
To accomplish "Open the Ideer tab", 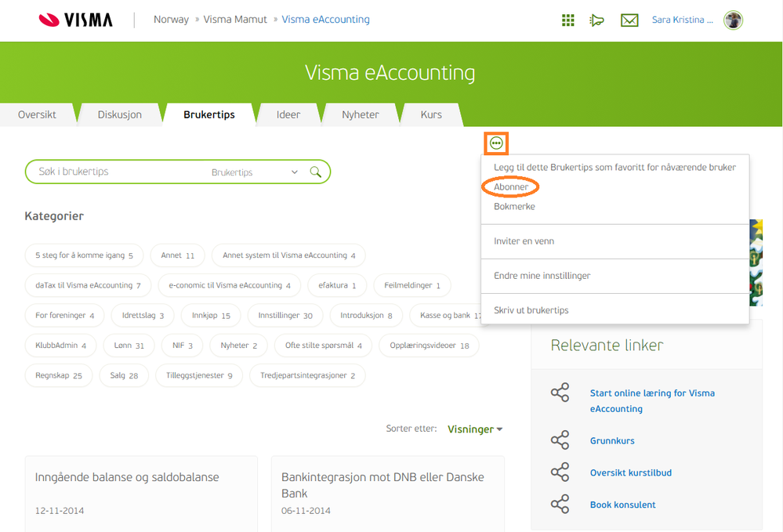I will pyautogui.click(x=288, y=115).
